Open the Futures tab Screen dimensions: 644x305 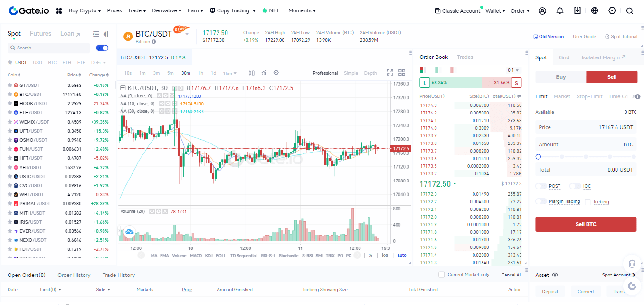point(40,33)
